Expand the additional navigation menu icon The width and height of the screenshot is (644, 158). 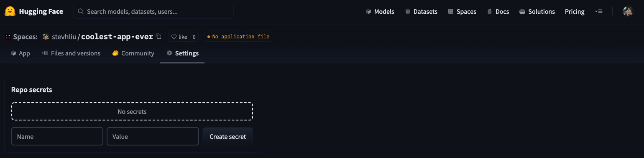(598, 12)
